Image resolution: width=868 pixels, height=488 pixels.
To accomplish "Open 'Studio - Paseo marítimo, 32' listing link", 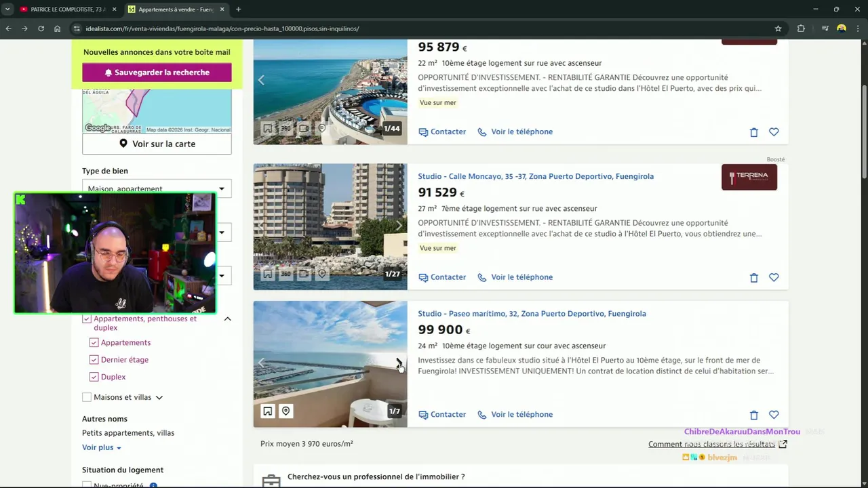I will [532, 314].
